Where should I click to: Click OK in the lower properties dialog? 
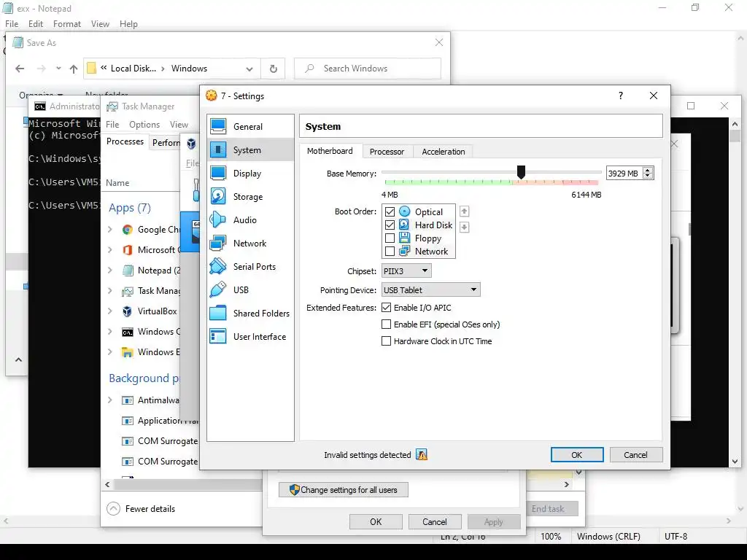pos(376,522)
